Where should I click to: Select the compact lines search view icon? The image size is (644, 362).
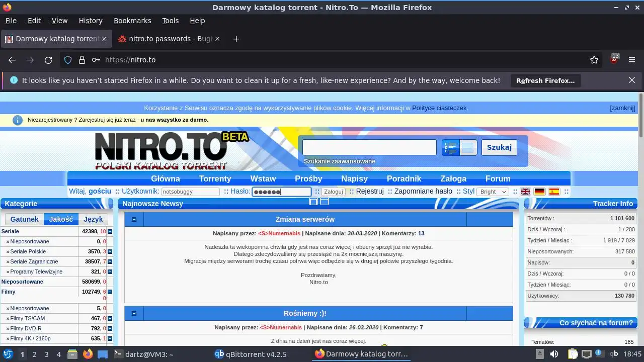point(468,147)
